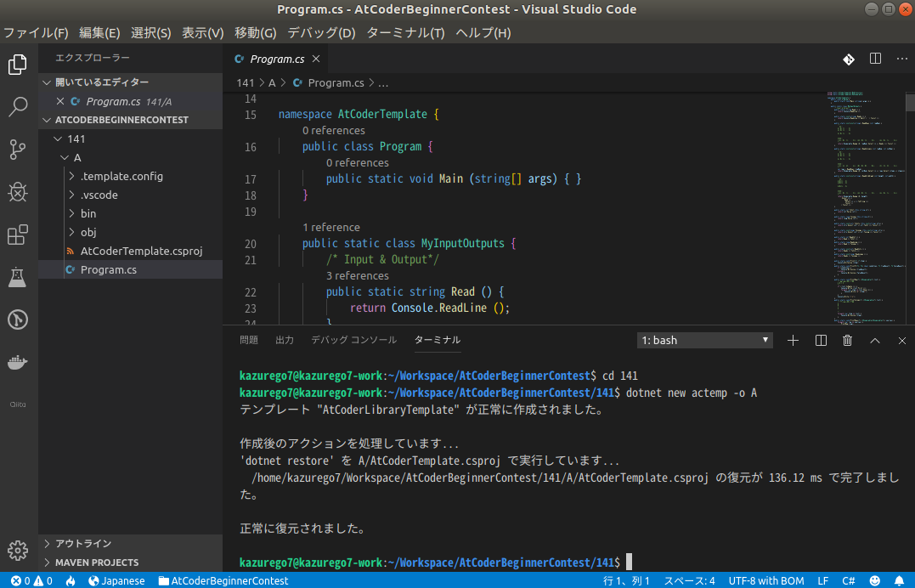Change indentation via スペース: 4

(689, 581)
